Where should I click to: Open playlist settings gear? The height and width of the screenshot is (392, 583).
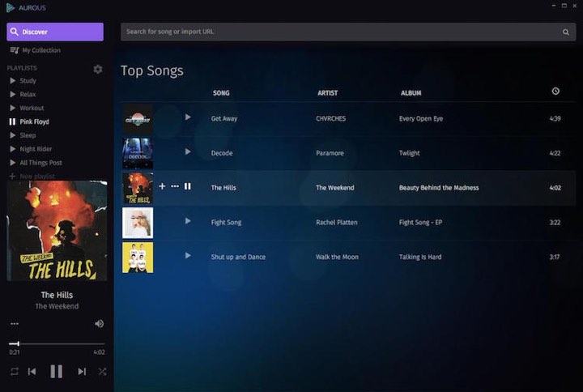[x=98, y=69]
